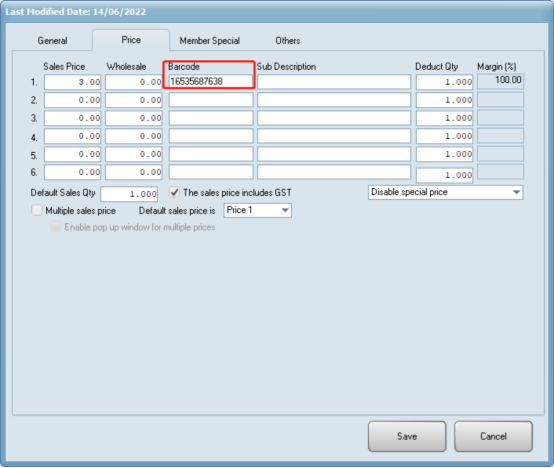Select the row 4 Sales Price field
The height and width of the screenshot is (468, 554).
tap(72, 136)
